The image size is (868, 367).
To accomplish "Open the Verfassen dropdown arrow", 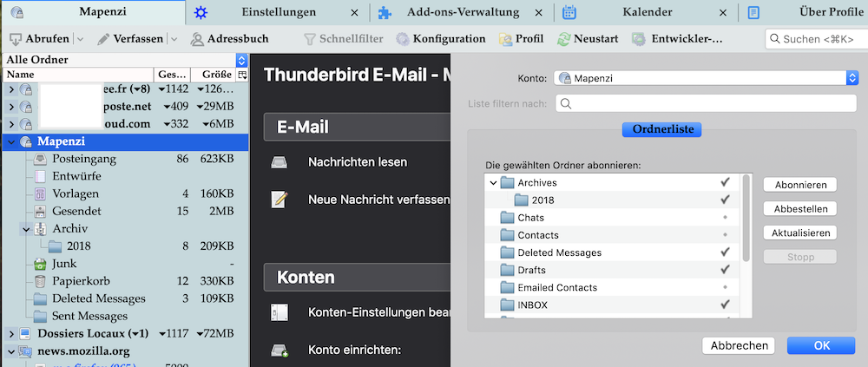I will point(174,39).
